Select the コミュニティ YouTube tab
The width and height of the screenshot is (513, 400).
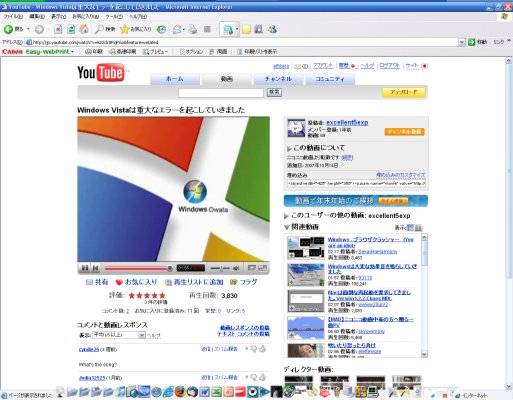(330, 79)
